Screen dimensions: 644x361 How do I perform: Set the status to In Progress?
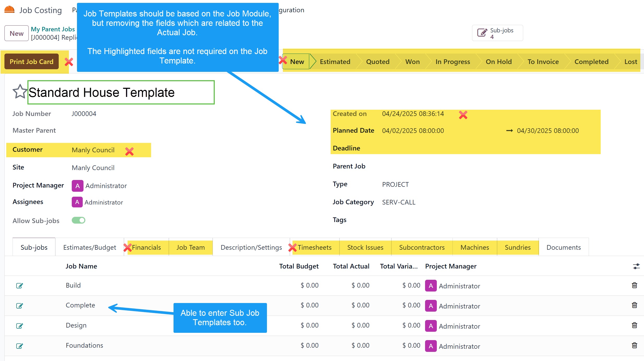[452, 62]
